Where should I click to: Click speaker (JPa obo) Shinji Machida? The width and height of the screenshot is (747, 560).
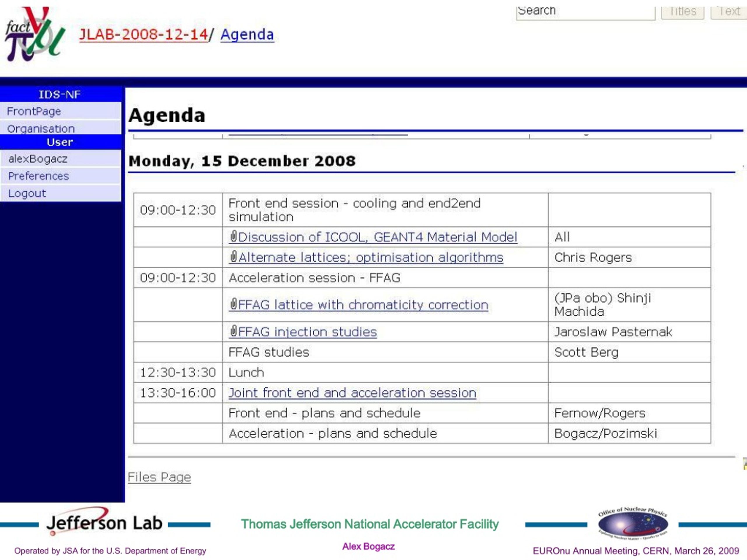click(x=629, y=305)
